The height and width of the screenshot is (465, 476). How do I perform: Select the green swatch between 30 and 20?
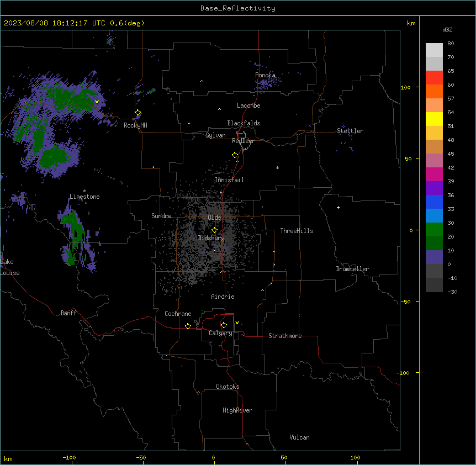pyautogui.click(x=434, y=230)
